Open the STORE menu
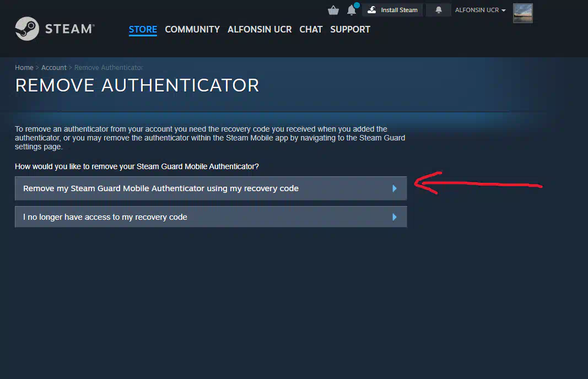 coord(143,29)
